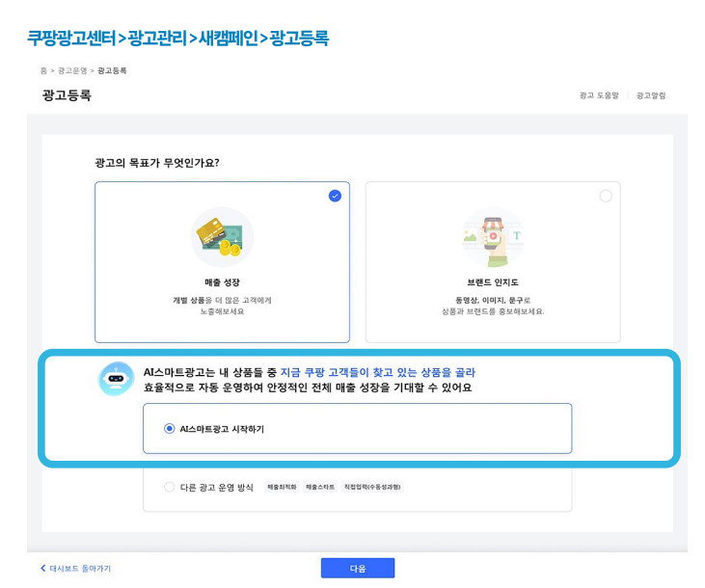Click the 광고운영 breadcrumb
705x588 pixels.
(x=72, y=70)
